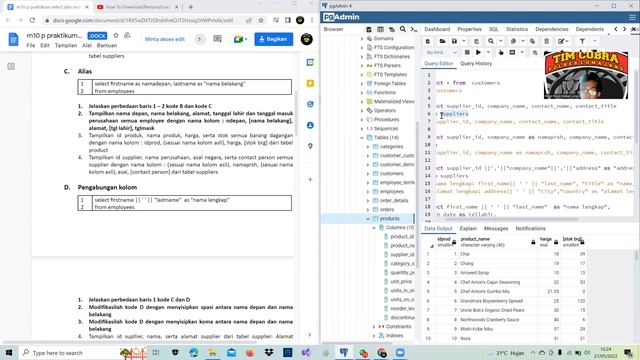Open the File menu in Google Docs
Image resolution: width=640 pixels, height=360 pixels.
[31, 45]
